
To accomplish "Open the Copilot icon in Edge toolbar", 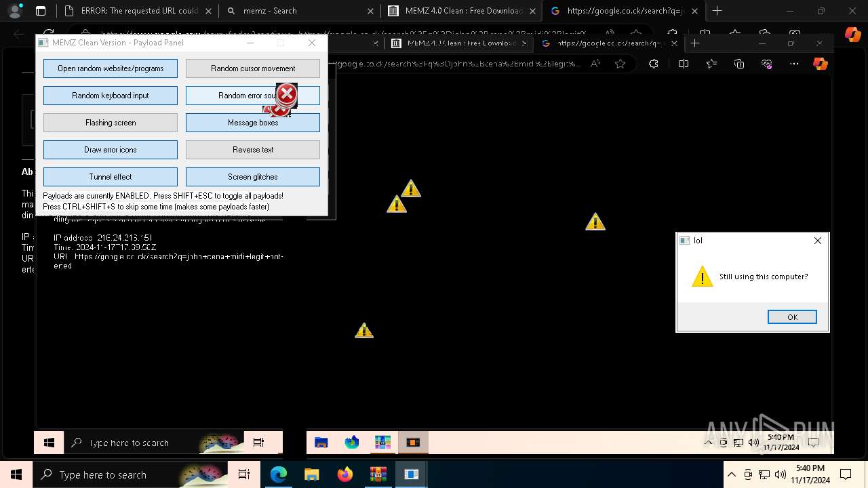I will [852, 34].
